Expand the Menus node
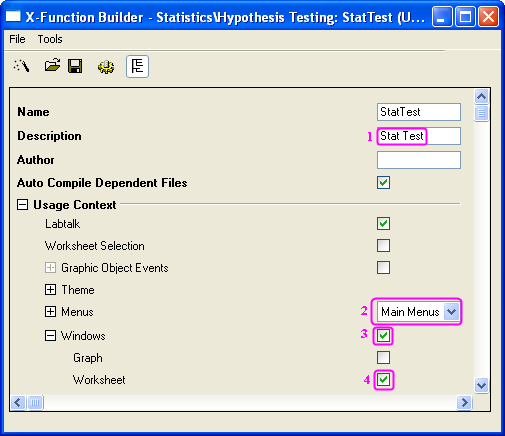Viewport: 505px width, 436px height. point(50,312)
